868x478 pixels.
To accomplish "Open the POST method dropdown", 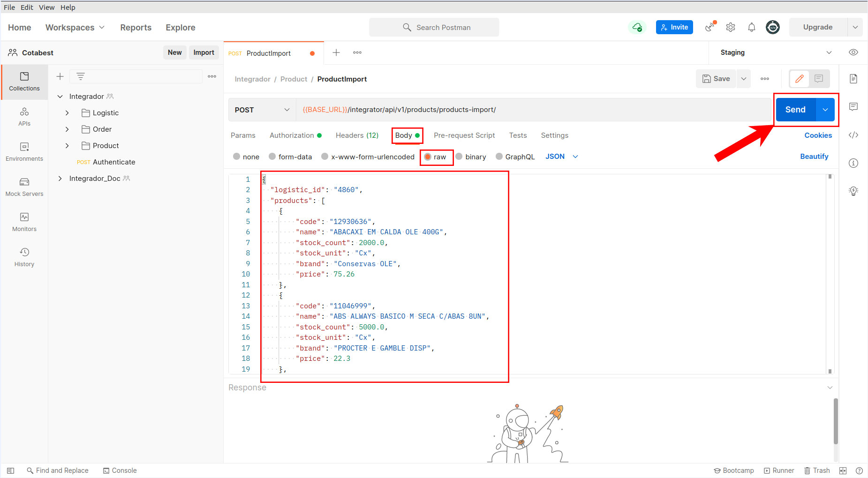I will (x=262, y=110).
